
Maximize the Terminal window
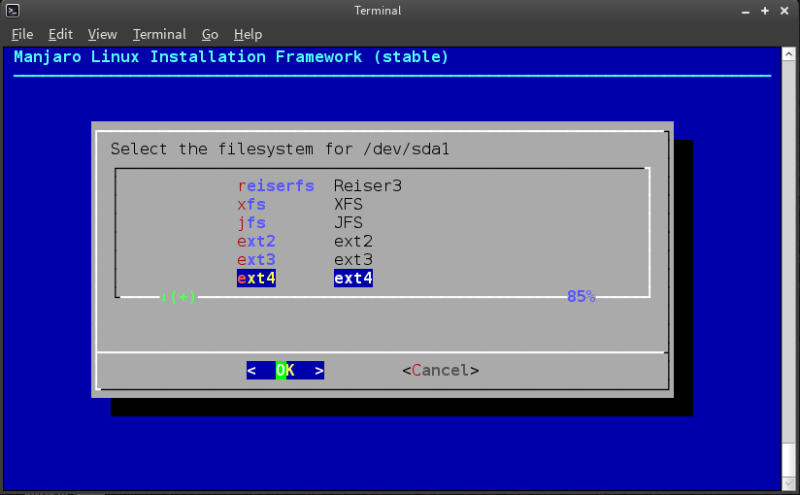[765, 11]
